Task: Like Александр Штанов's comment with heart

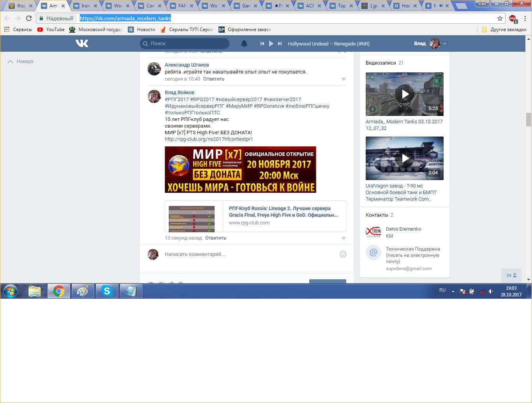Action: point(344,79)
